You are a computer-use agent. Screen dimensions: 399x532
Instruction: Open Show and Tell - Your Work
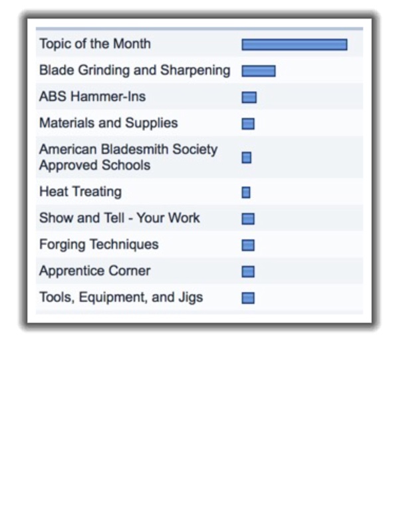coord(120,218)
